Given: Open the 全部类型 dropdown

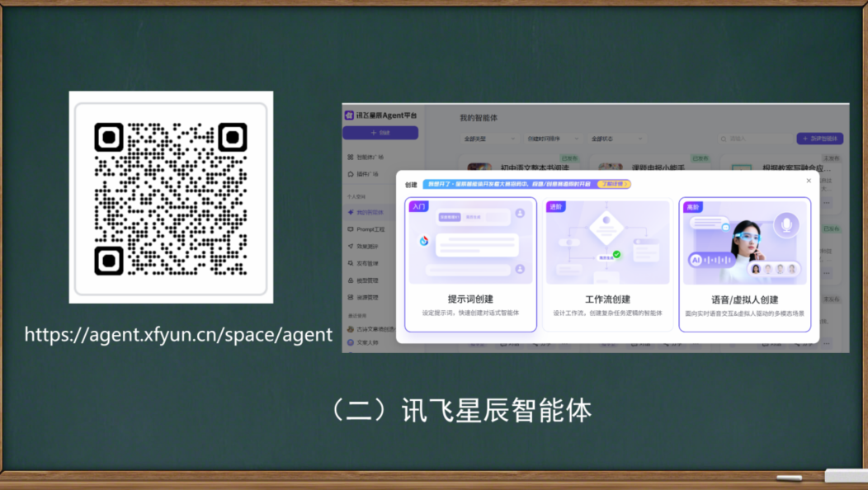Looking at the screenshot, I should click(x=486, y=139).
